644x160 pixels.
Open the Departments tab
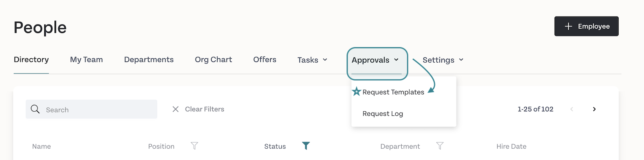(149, 59)
